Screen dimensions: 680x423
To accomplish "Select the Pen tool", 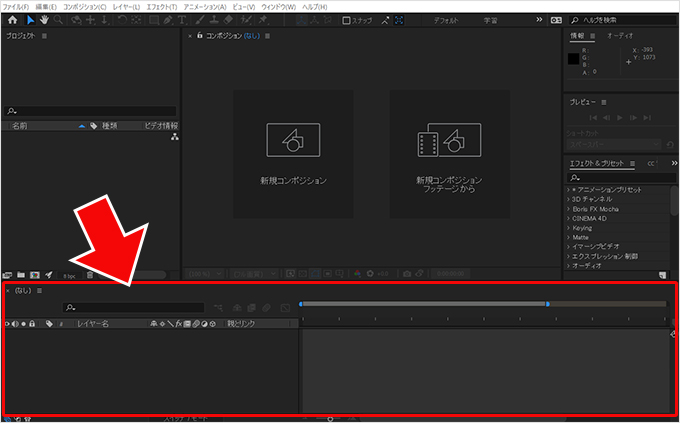I will coord(168,20).
